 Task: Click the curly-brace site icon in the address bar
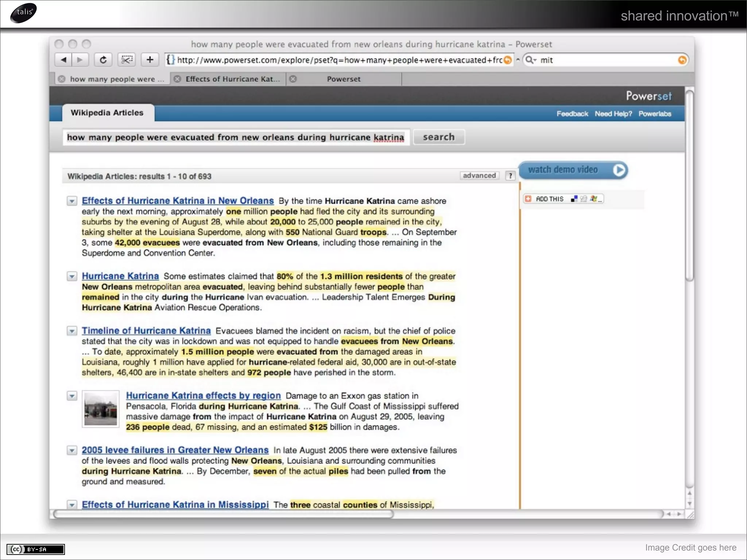(x=170, y=60)
